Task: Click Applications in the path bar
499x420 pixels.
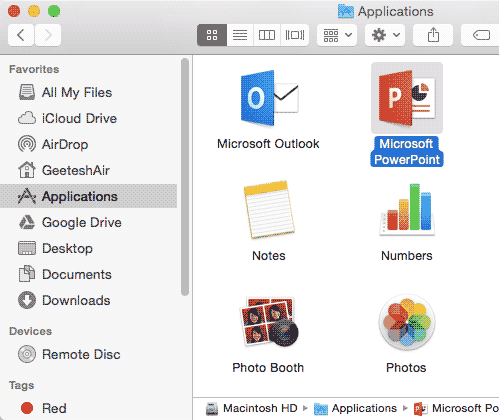Action: coord(355,408)
